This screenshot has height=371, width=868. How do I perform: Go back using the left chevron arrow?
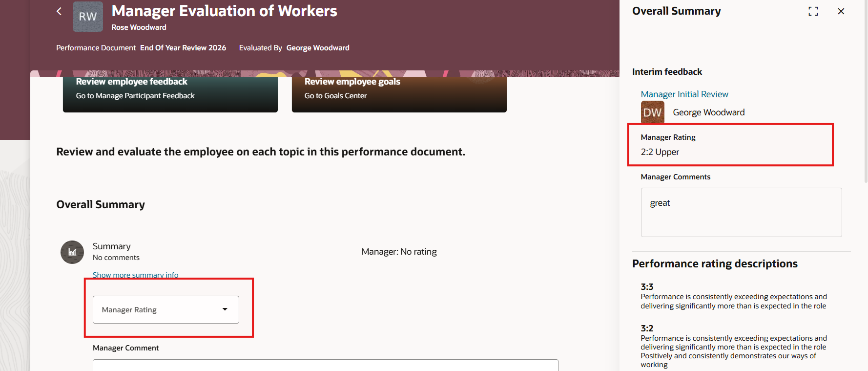coord(59,11)
